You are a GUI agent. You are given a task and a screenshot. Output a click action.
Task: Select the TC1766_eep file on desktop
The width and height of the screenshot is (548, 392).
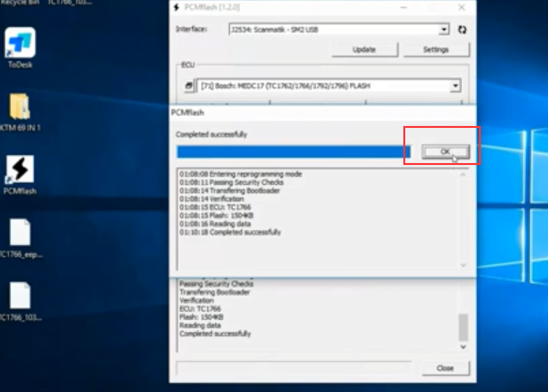click(x=20, y=238)
